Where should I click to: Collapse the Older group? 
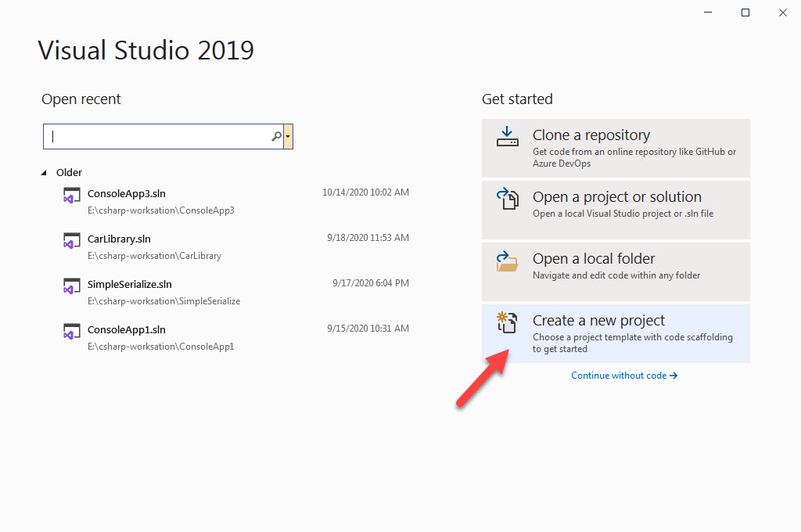(44, 173)
